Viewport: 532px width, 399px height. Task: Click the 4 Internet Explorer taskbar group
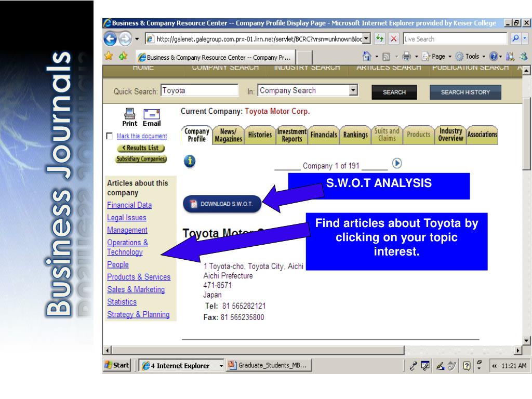[x=181, y=365]
